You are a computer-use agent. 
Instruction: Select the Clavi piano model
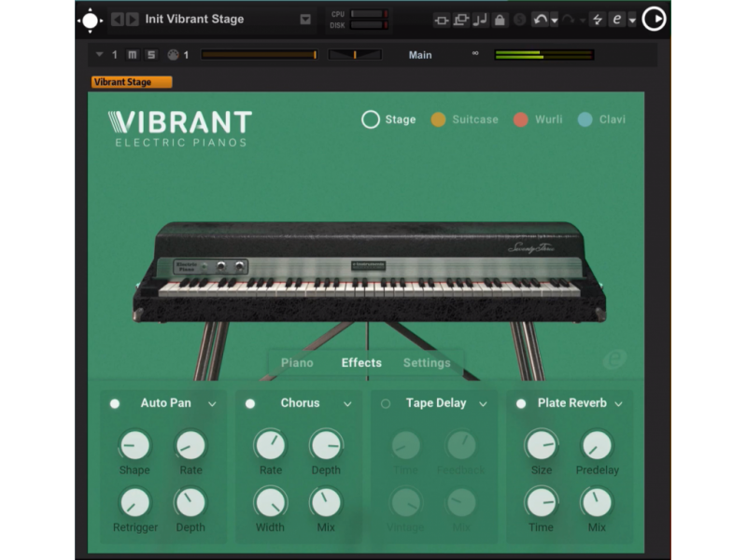coord(601,119)
